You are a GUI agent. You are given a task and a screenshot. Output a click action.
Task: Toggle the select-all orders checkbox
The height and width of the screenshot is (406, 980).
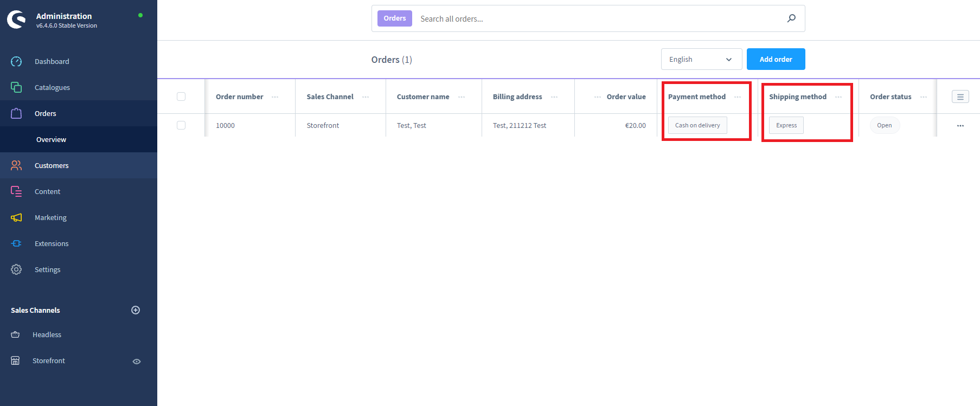pyautogui.click(x=181, y=96)
